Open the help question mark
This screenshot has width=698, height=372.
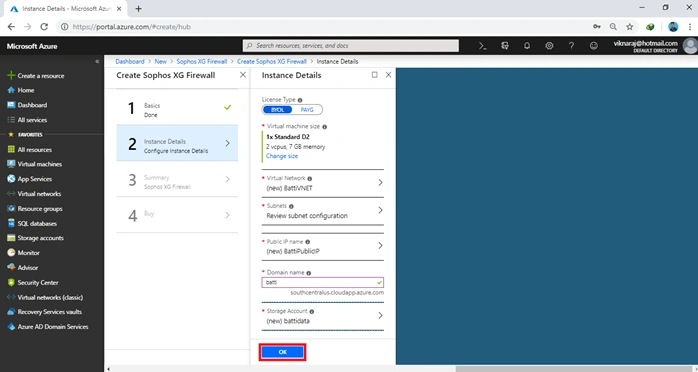tap(571, 45)
